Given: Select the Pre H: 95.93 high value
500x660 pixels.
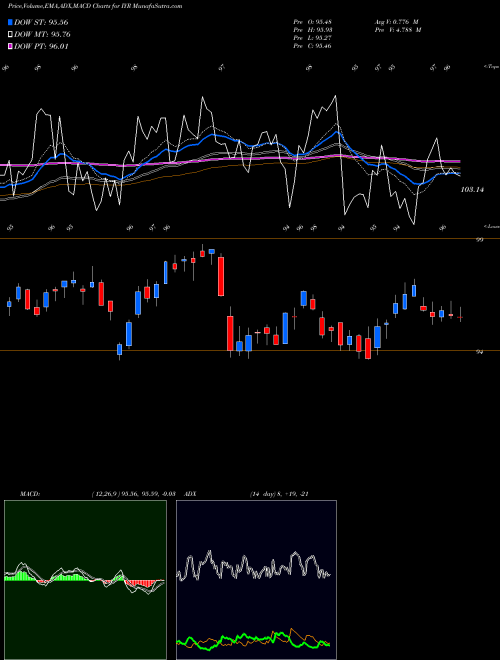Looking at the screenshot, I should pyautogui.click(x=313, y=30).
